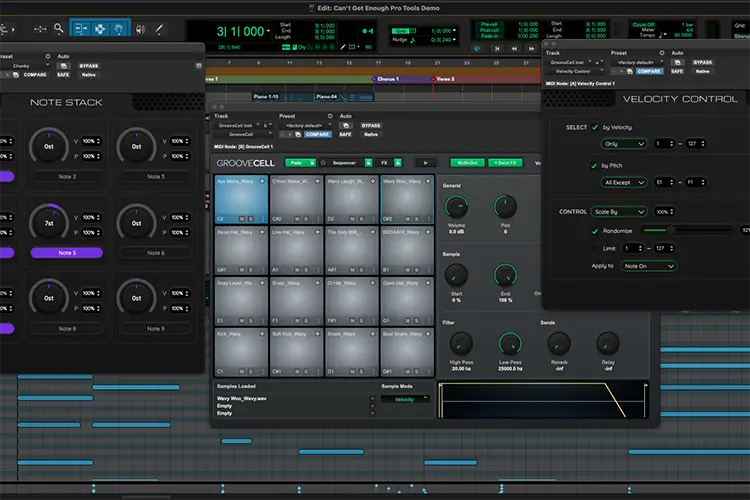Select the Zoomer magnifier tool
Image resolution: width=750 pixels, height=500 pixels.
58,29
